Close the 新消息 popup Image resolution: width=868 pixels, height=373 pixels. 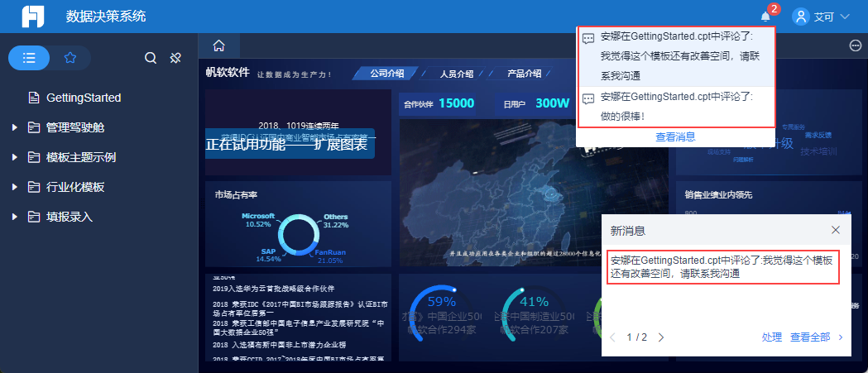point(836,230)
